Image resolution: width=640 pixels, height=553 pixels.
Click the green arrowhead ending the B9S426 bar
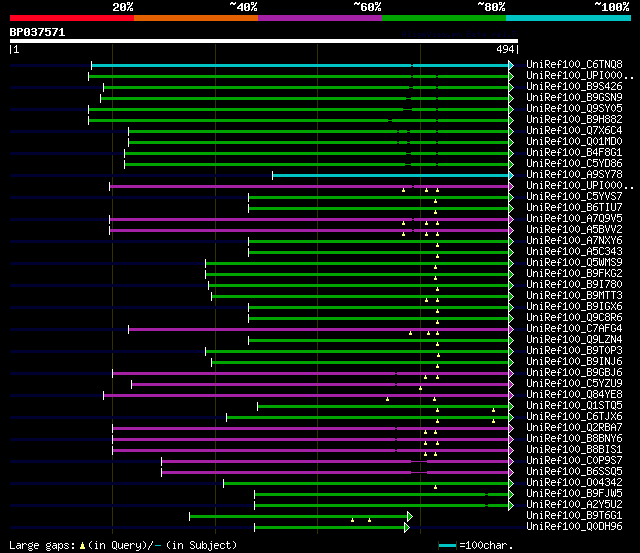point(511,87)
